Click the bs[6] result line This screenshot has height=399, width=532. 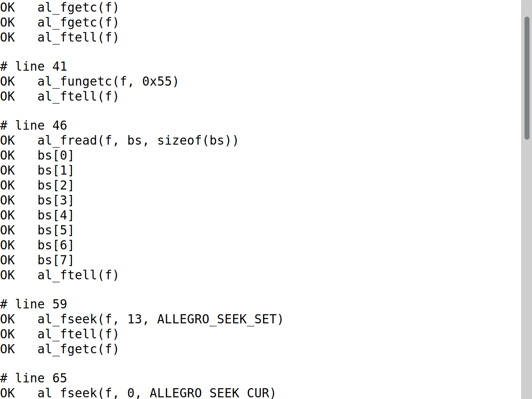(x=37, y=245)
